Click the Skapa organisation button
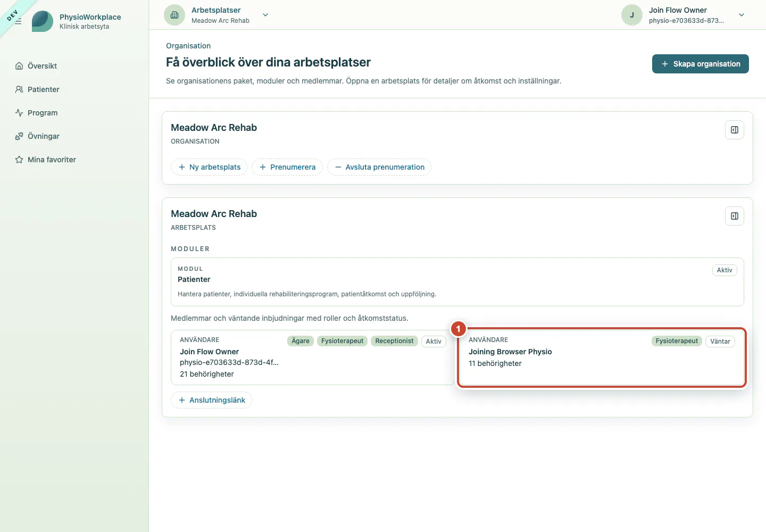 coord(701,64)
